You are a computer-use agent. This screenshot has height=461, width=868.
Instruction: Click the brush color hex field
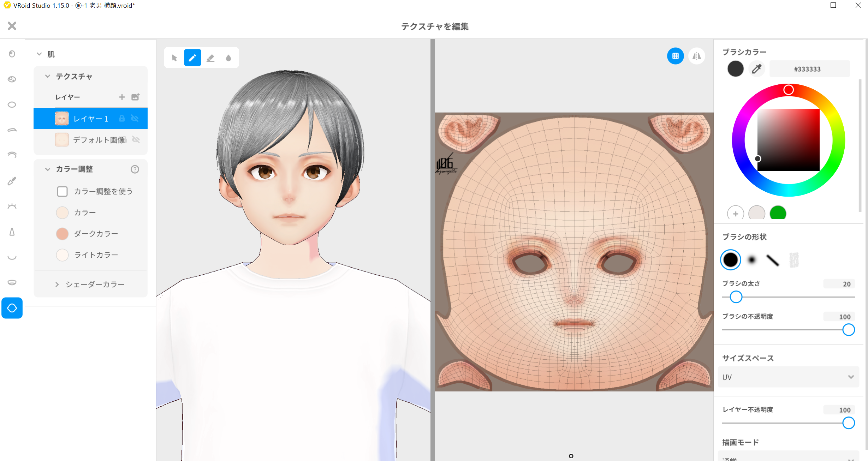pos(809,69)
